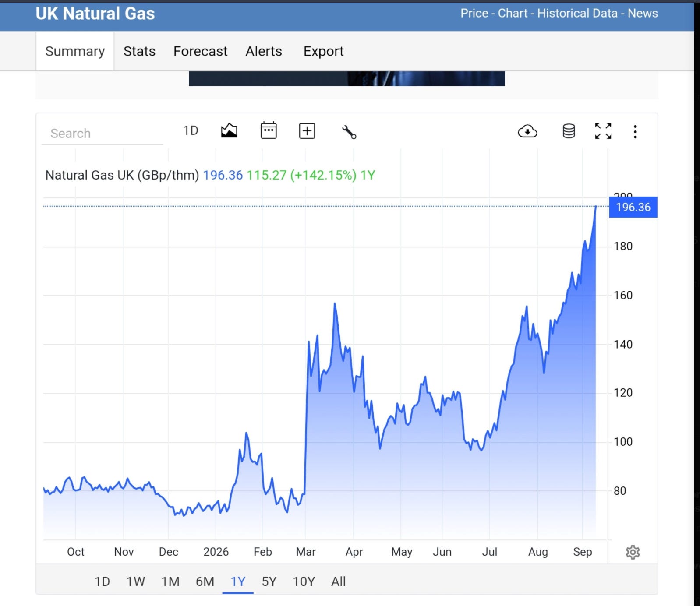This screenshot has width=700, height=606.
Task: Switch to the Forecast tab
Action: (200, 51)
